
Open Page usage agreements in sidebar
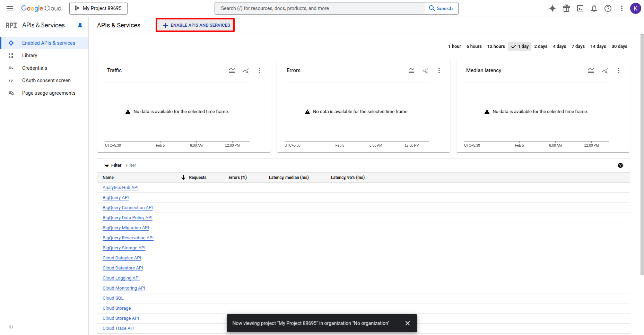[x=44, y=93]
